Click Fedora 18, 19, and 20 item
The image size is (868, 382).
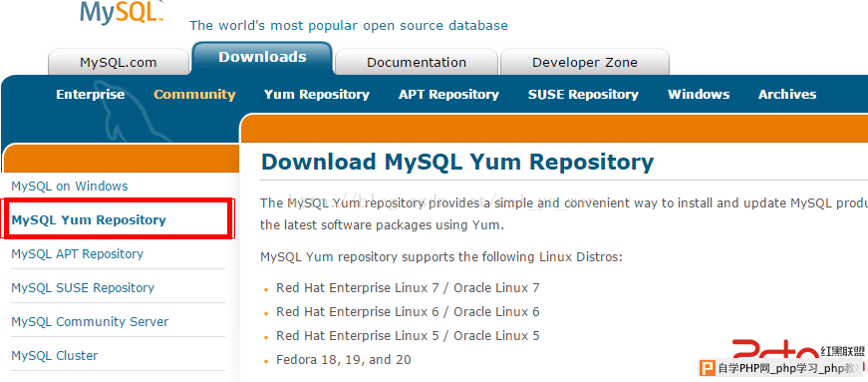point(344,360)
